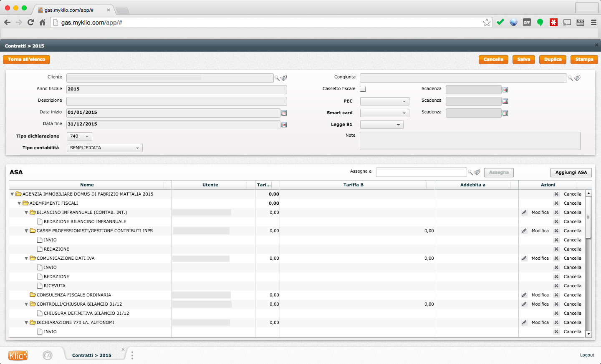Click the red asterisk browser extension icon
The width and height of the screenshot is (601, 364).
pyautogui.click(x=553, y=23)
